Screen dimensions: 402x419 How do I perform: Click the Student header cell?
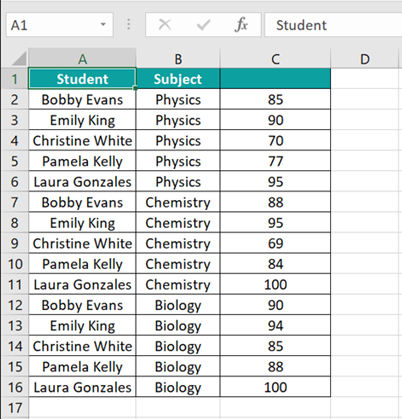click(82, 79)
